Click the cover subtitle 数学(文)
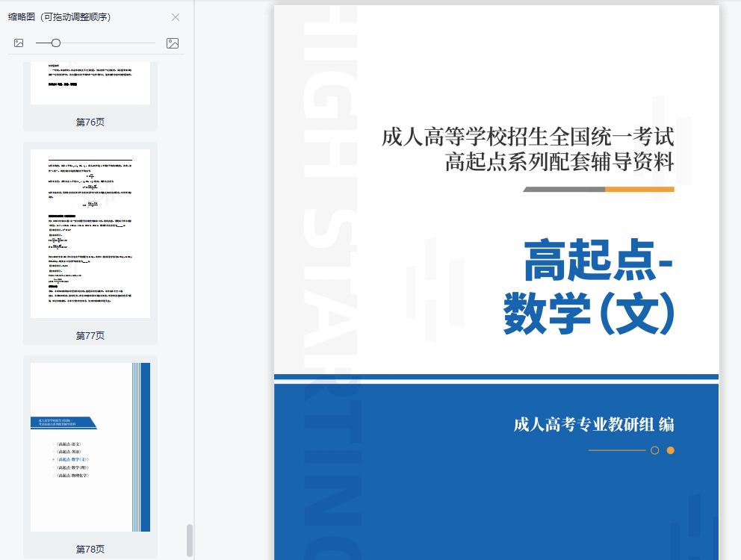The width and height of the screenshot is (741, 560). click(x=589, y=314)
